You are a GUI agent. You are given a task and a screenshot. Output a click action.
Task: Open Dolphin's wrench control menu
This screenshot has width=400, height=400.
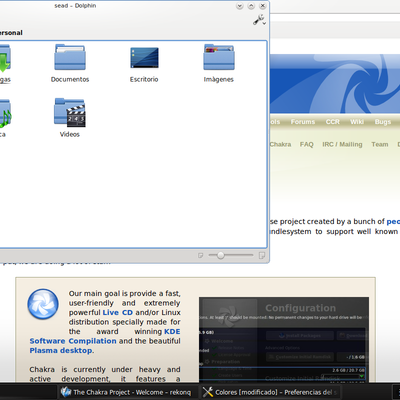coord(259,20)
